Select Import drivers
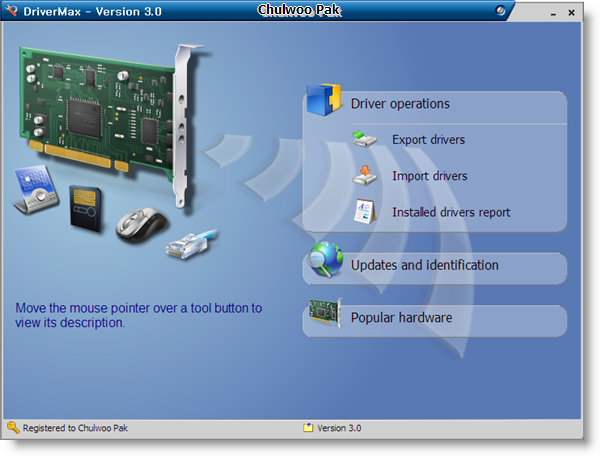This screenshot has height=456, width=600. point(429,176)
